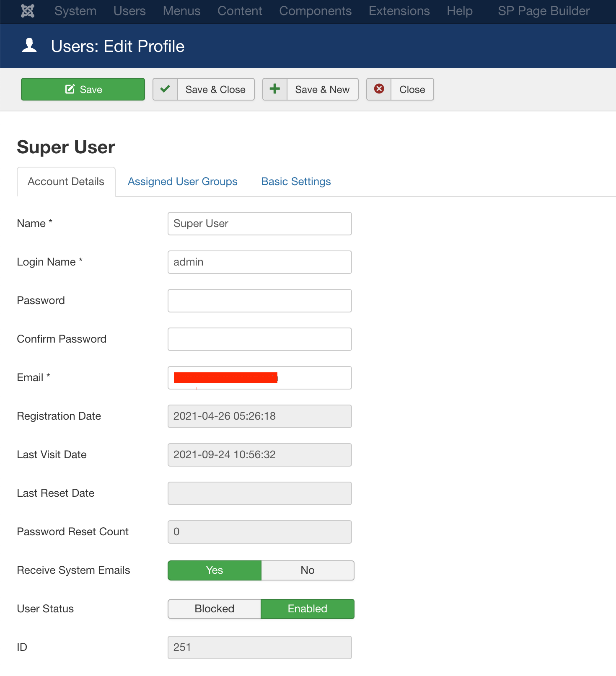Viewport: 616px width, 676px height.
Task: Click the Email label
Action: click(34, 377)
